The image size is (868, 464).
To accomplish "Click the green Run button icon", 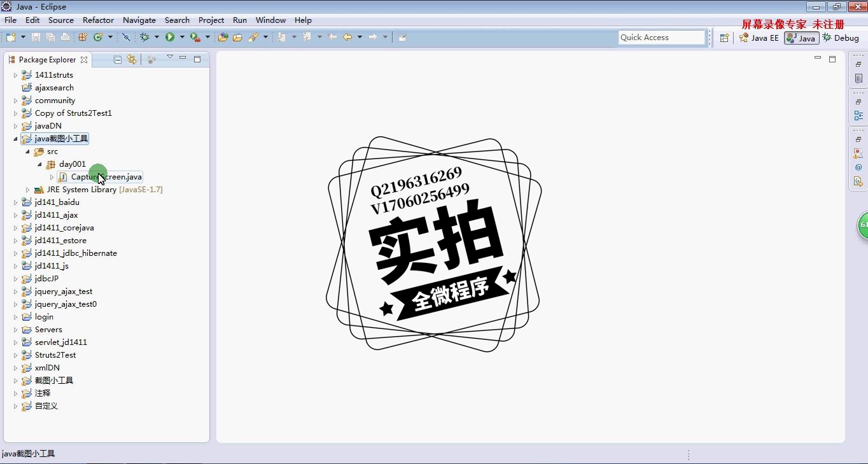I will [170, 37].
